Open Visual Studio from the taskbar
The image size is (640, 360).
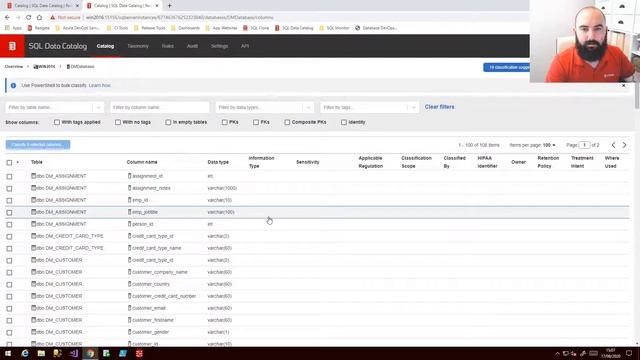(74, 353)
